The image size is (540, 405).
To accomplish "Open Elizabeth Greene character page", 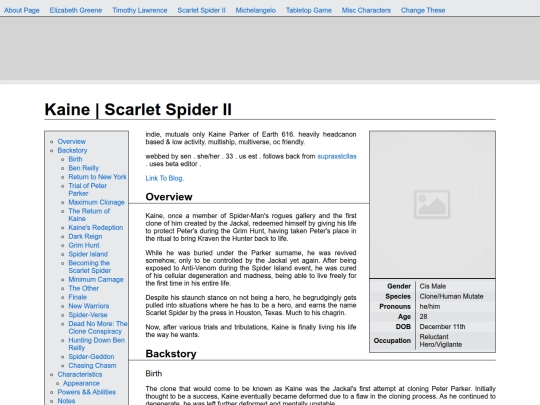I will tap(76, 10).
